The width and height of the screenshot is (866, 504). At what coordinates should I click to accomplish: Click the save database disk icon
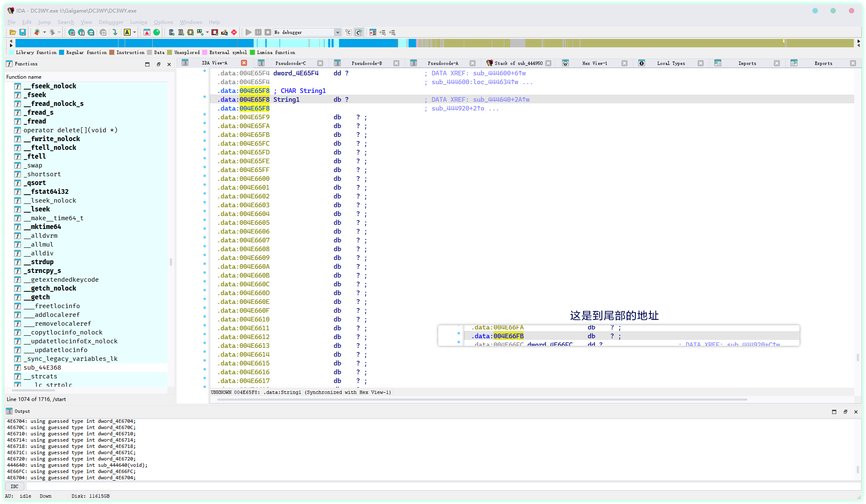click(23, 32)
